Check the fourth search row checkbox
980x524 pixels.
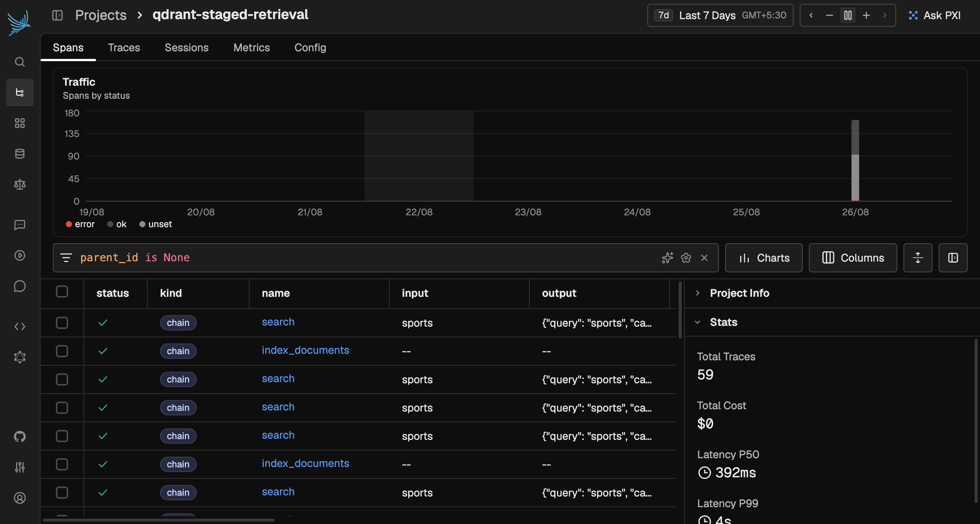pyautogui.click(x=62, y=436)
